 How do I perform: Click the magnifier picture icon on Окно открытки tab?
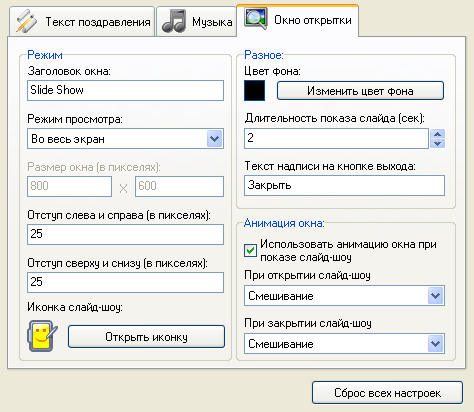(256, 19)
